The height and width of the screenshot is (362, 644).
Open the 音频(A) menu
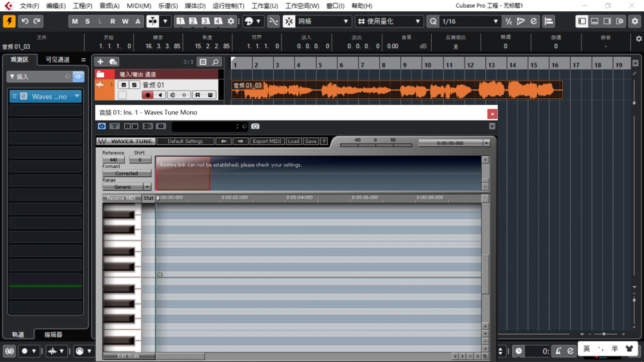pos(109,6)
